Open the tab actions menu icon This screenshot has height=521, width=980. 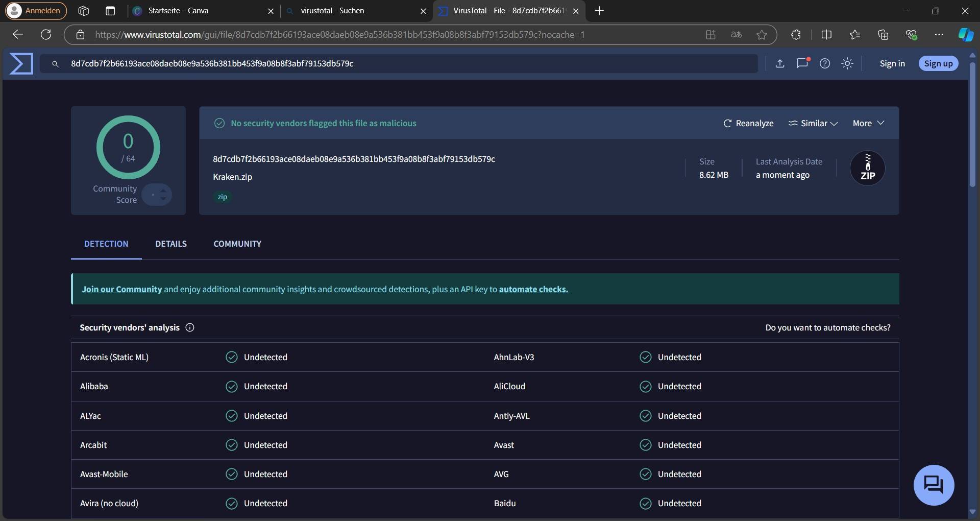pos(110,11)
